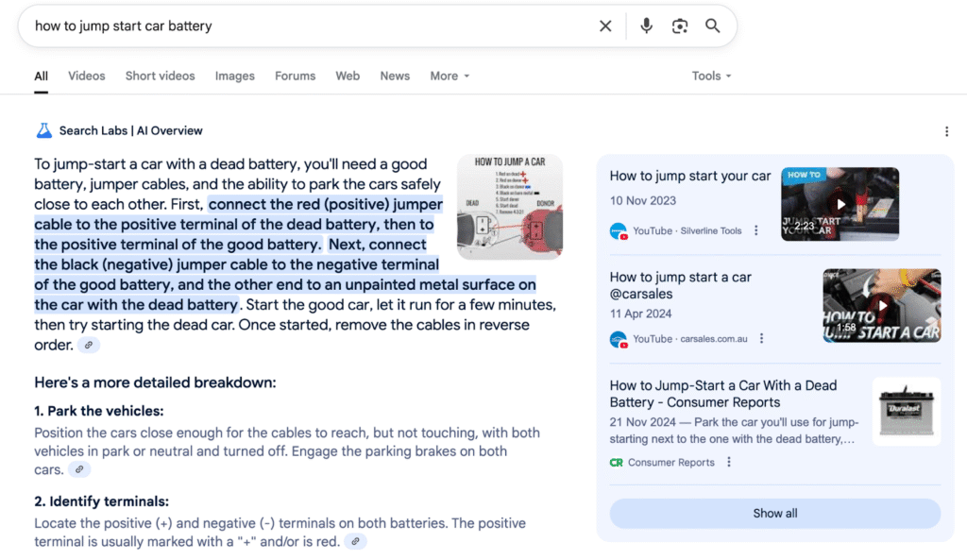Click source link icon after 'reverse order.'

[x=89, y=346]
